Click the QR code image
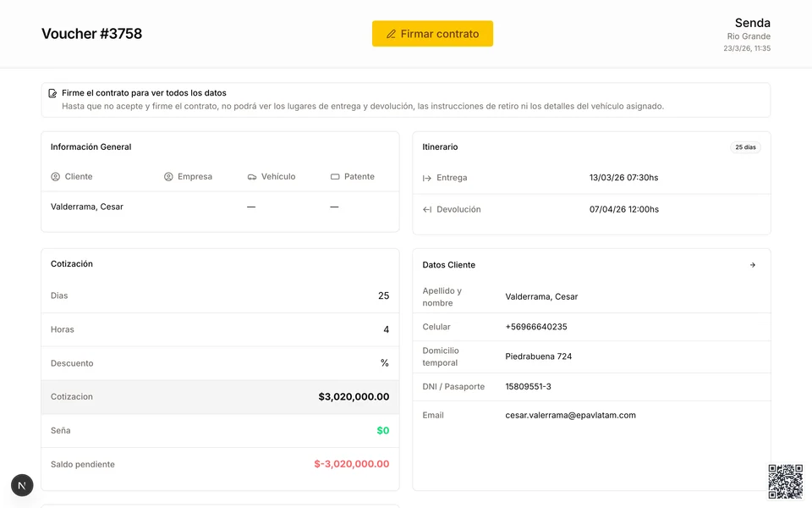Image resolution: width=812 pixels, height=508 pixels. pyautogui.click(x=785, y=481)
